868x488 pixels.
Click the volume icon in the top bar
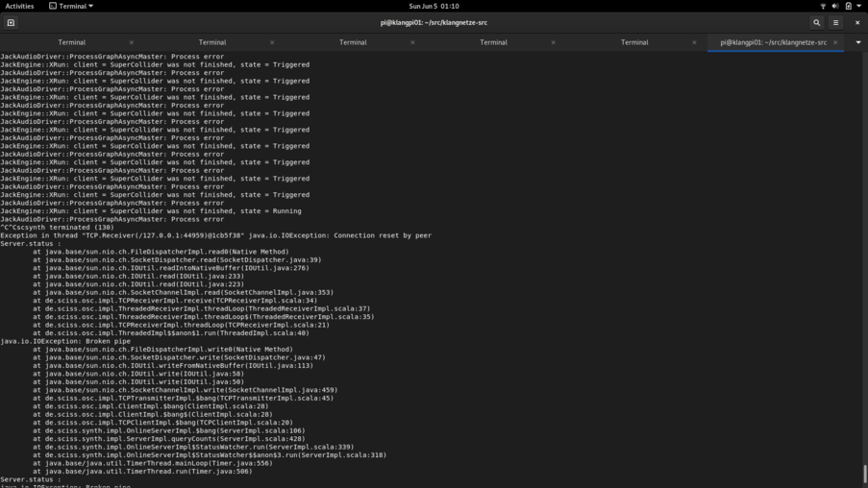pyautogui.click(x=834, y=6)
